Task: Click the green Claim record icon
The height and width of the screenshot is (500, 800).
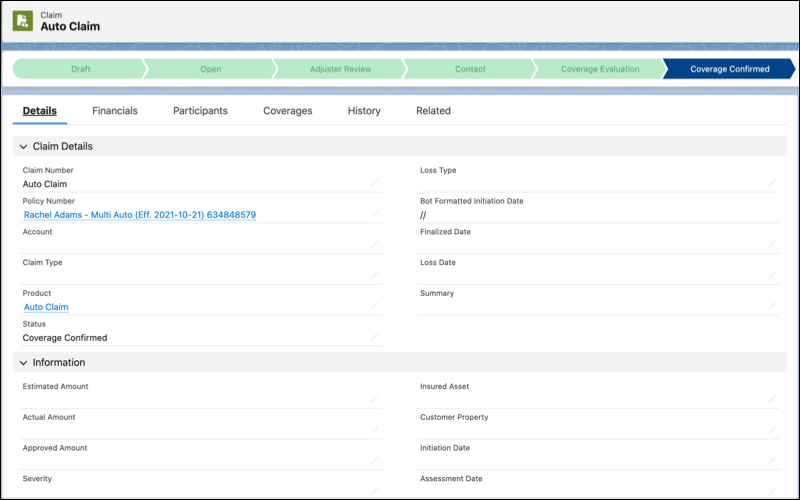Action: 22,21
